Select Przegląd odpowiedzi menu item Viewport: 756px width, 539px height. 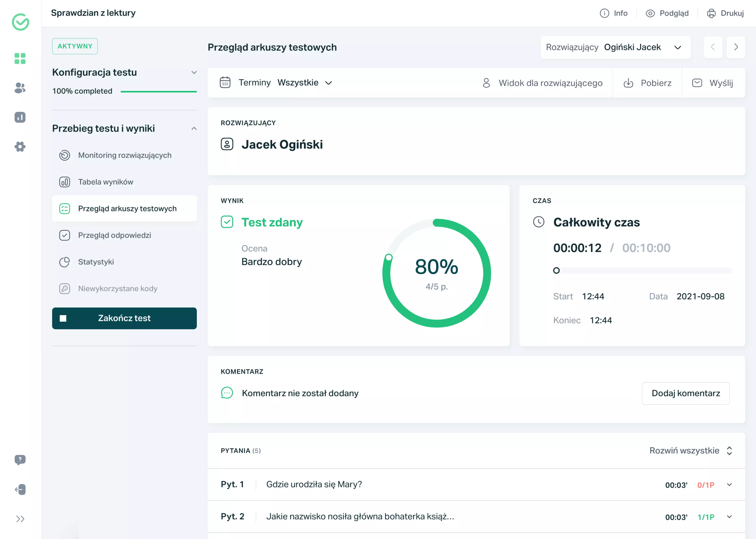coord(124,235)
